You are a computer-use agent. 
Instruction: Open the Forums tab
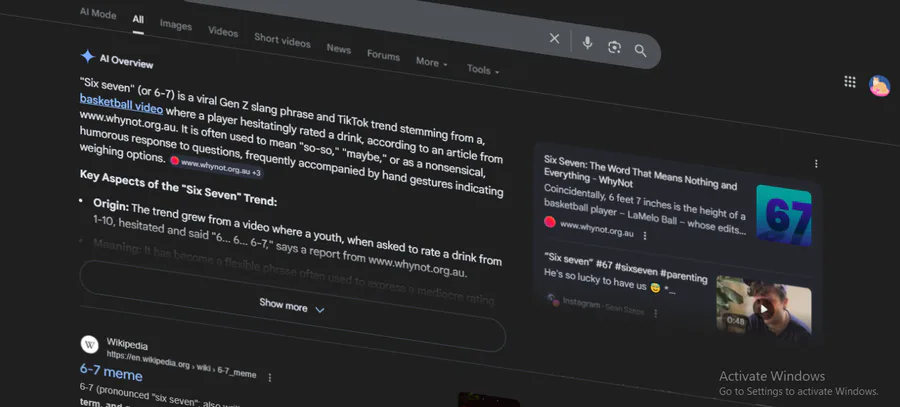(x=383, y=55)
